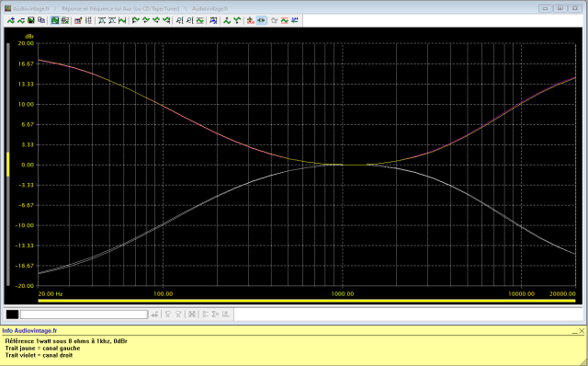This screenshot has width=588, height=366.
Task: Click the add curve toolbar icon with plus
Action: click(11, 20)
